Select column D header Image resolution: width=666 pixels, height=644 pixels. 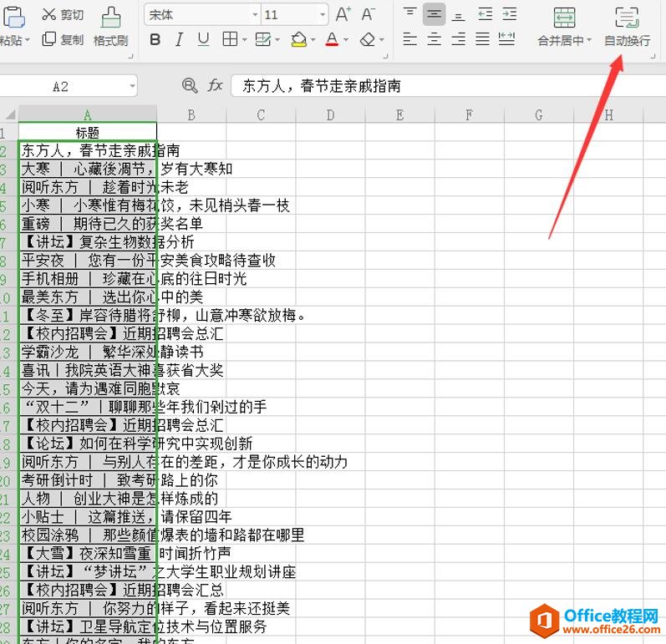pos(330,115)
